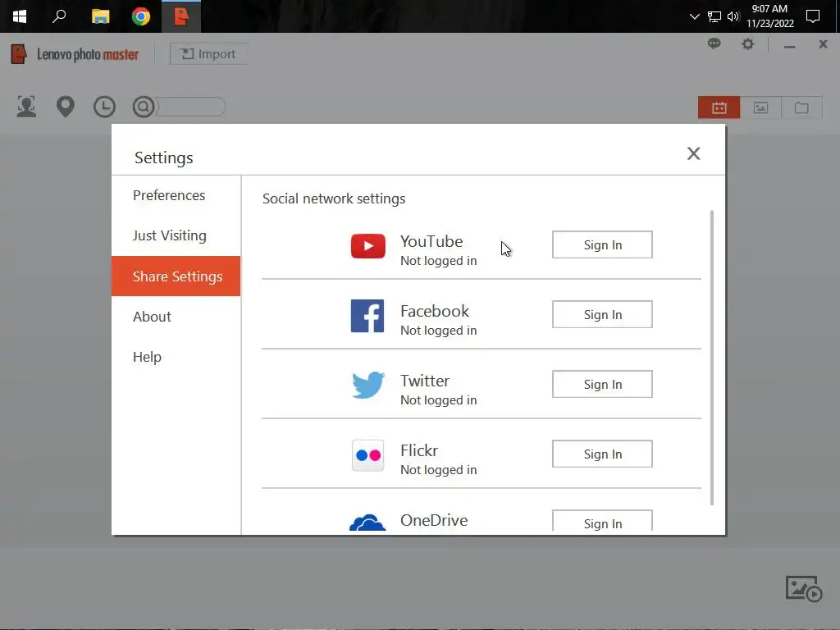Close the Settings dialog
This screenshot has height=630, width=840.
click(x=694, y=153)
